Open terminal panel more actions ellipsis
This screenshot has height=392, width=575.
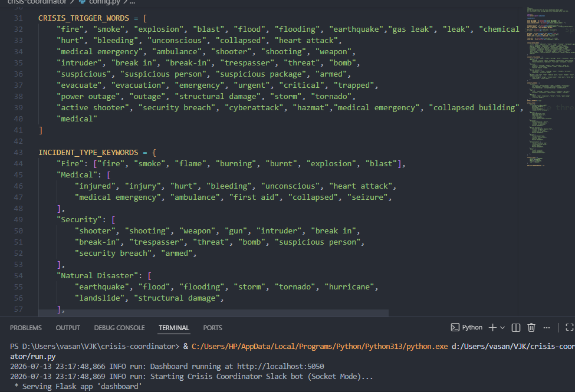546,328
